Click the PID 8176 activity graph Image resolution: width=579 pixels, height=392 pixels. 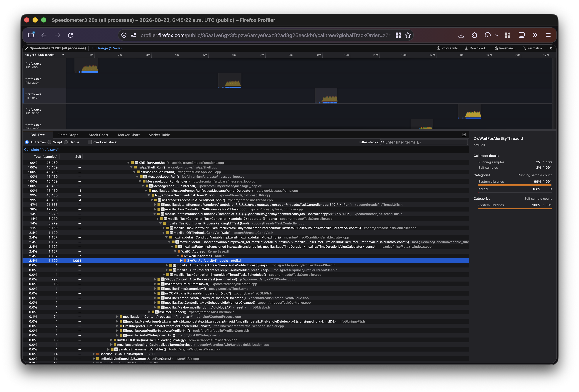(x=326, y=96)
